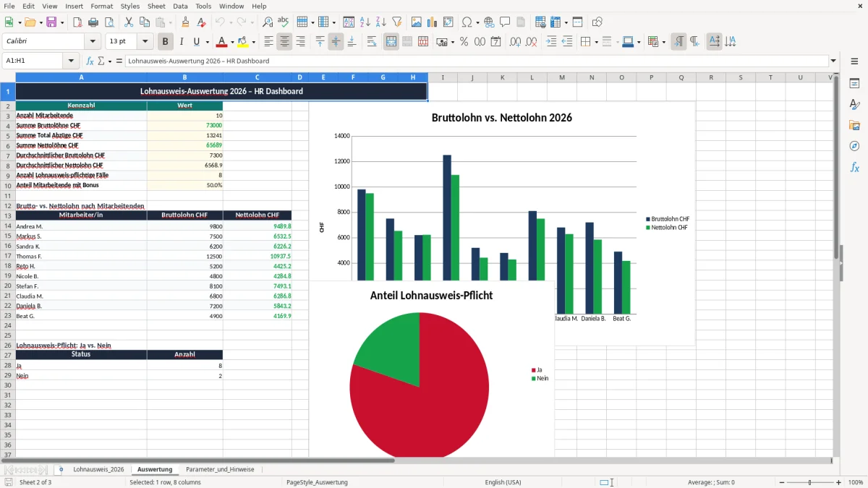Open Special Character dropdown arrow

[x=477, y=22]
